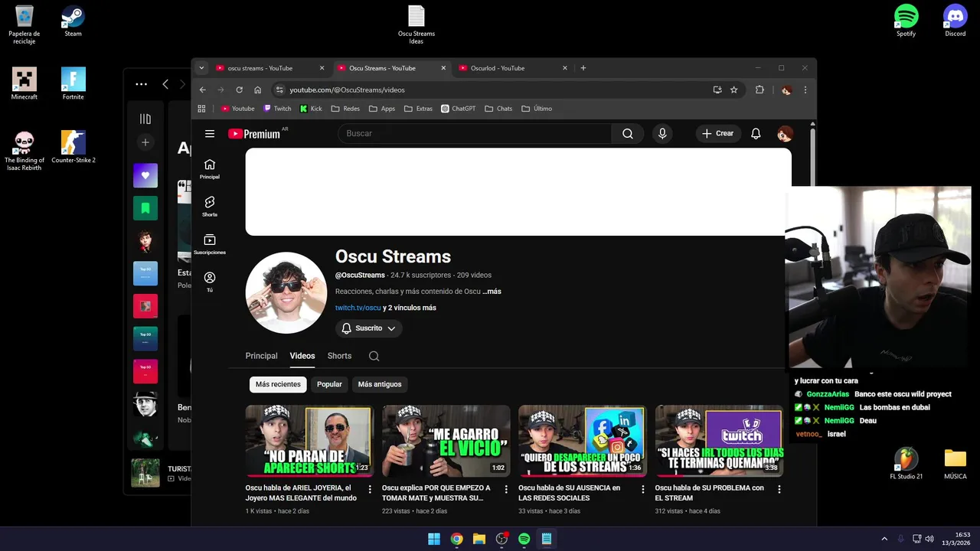Screen dimensions: 980x551
Task: Open YouTube account avatar menu
Action: 785,134
